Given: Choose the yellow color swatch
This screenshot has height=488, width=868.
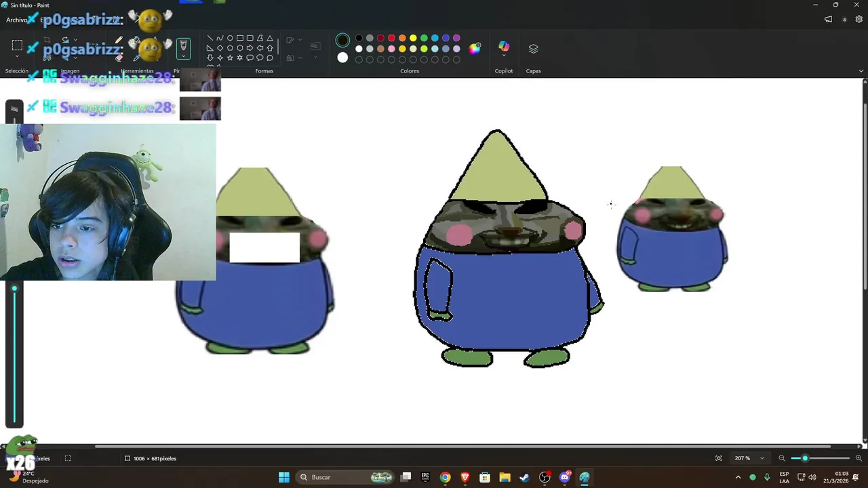Looking at the screenshot, I should click(x=413, y=38).
